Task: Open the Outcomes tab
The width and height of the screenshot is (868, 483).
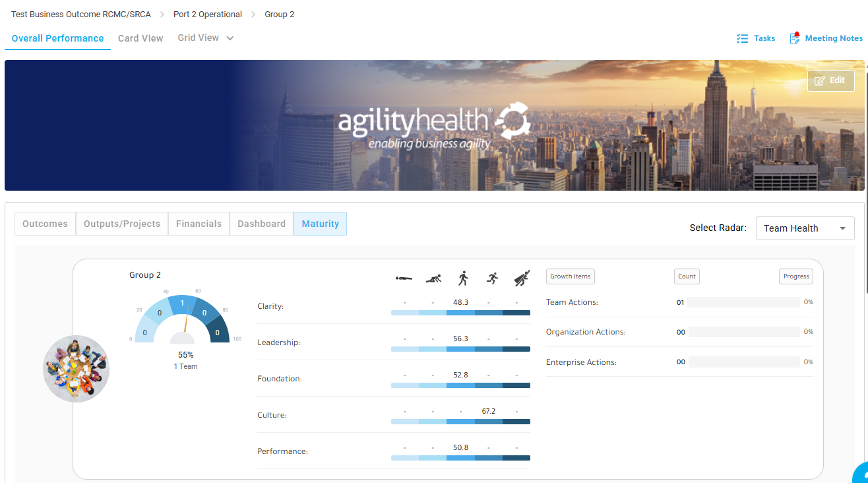Action: [45, 224]
